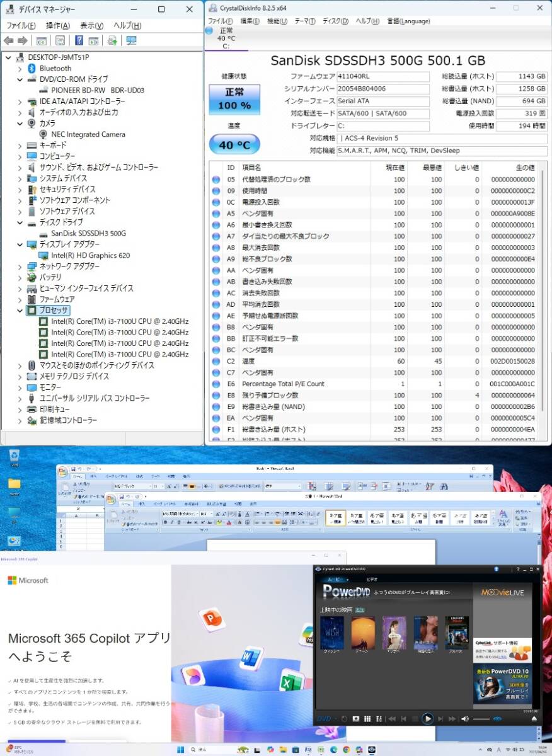Expand the バッテリ node
This screenshot has width=552, height=756.
pos(21,277)
